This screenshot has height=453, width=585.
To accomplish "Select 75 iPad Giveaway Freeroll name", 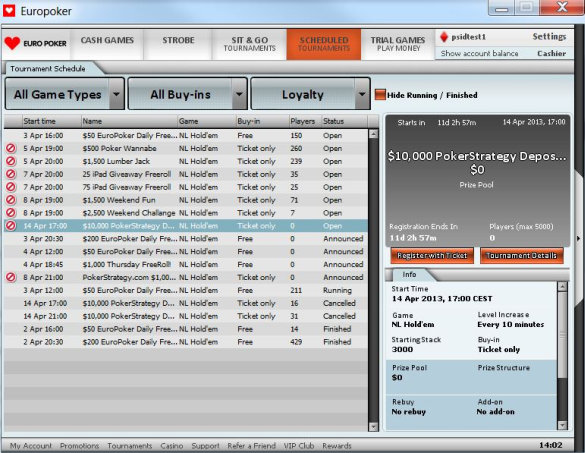I will click(127, 187).
